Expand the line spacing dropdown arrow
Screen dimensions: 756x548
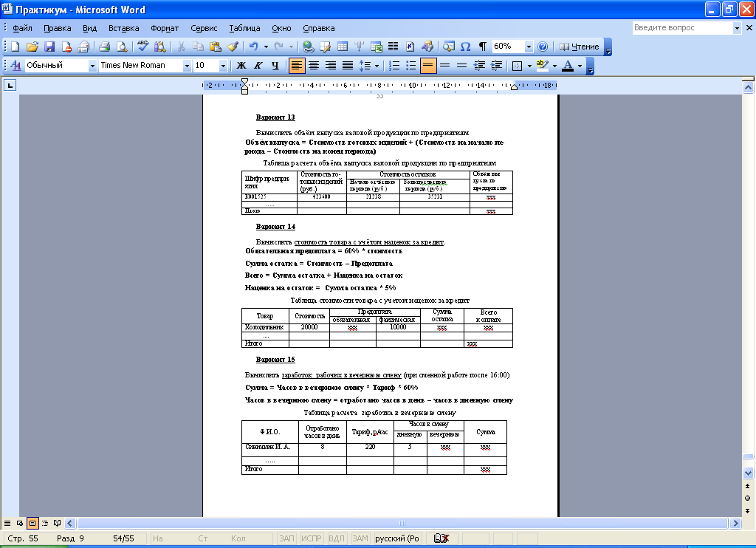[x=377, y=65]
